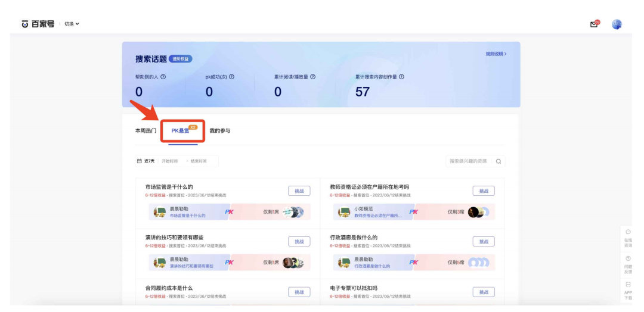644x312 pixels.
Task: Click the search magnifier icon
Action: coord(499,161)
